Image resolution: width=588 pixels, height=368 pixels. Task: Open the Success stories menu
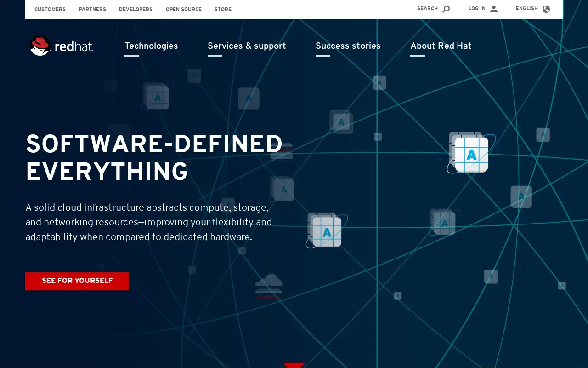pyautogui.click(x=348, y=46)
